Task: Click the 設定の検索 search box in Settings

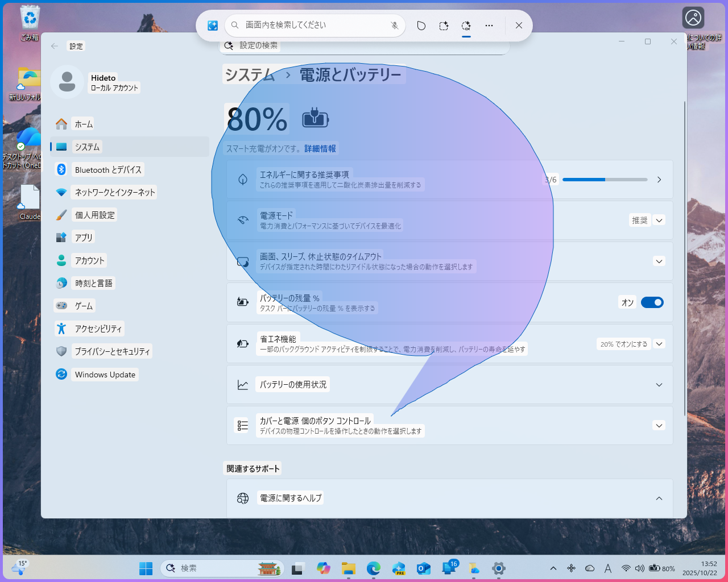Action: (x=365, y=45)
